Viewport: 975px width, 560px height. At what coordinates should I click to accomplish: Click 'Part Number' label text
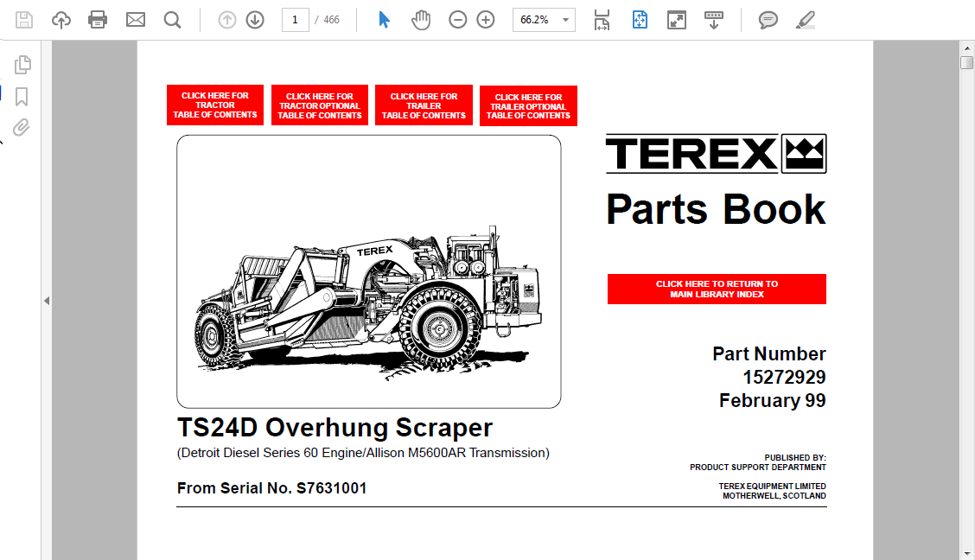(x=769, y=353)
